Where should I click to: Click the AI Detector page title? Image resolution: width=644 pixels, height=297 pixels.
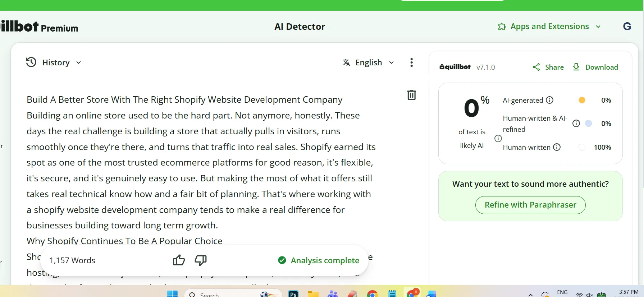point(300,27)
